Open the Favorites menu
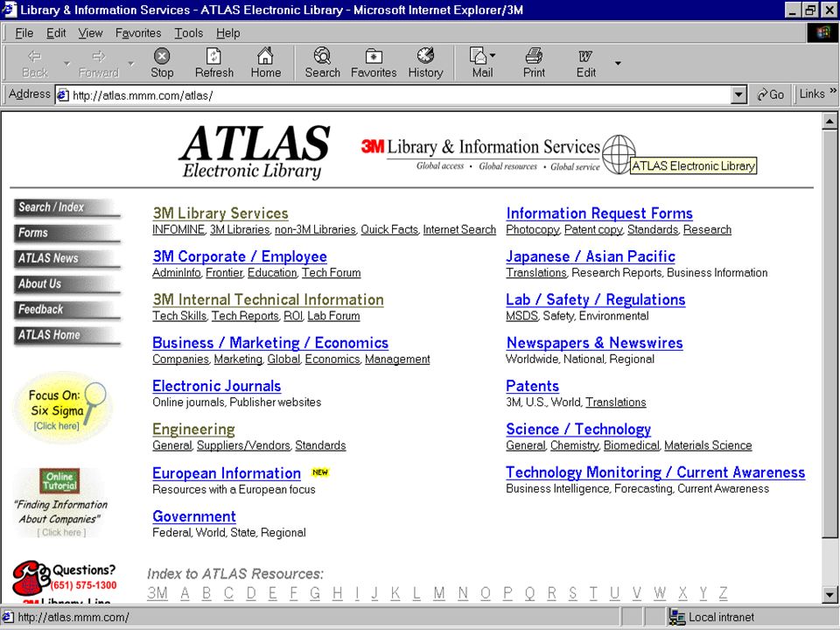 pos(138,33)
